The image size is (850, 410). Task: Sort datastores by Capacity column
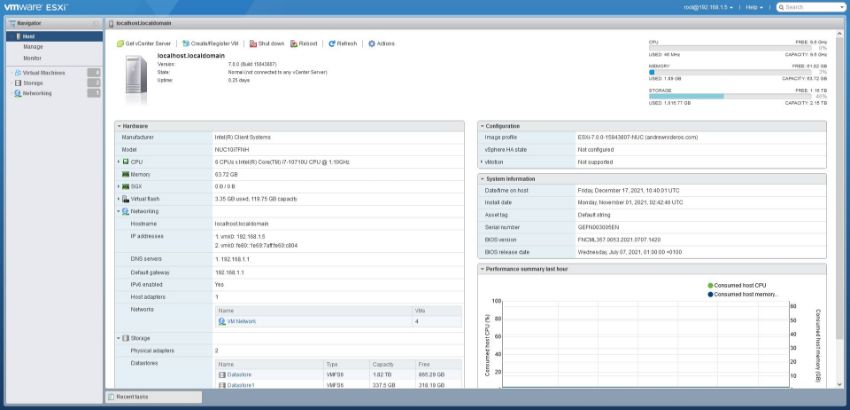[x=391, y=364]
